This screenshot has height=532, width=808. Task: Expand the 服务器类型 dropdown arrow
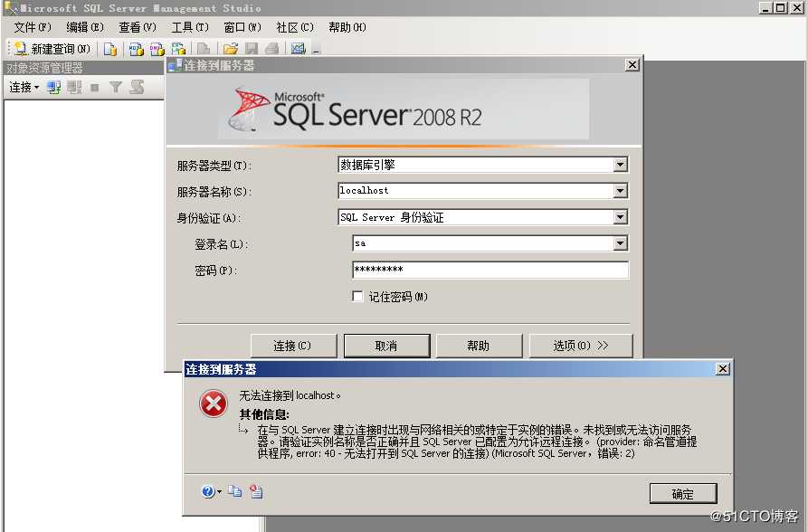[621, 165]
